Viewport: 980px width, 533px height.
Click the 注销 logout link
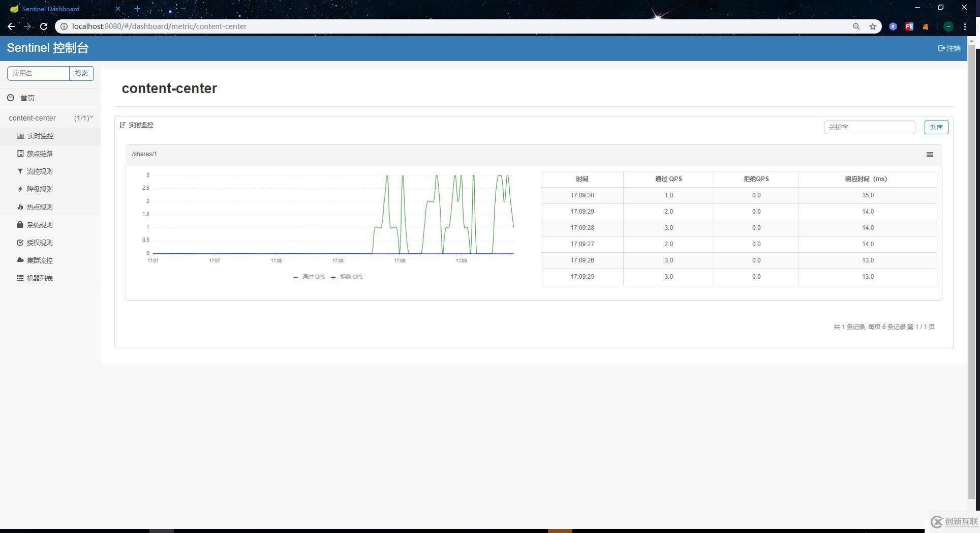(949, 48)
